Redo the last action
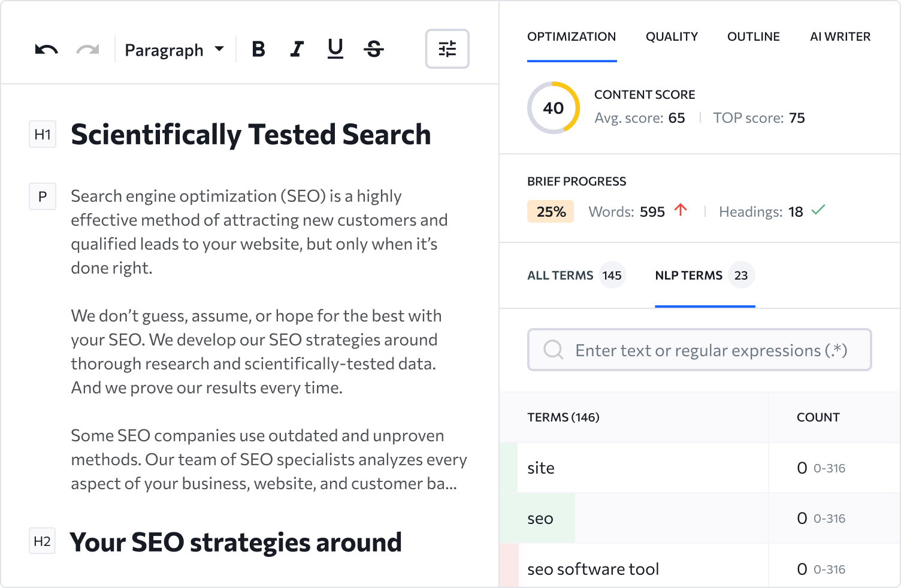The width and height of the screenshot is (901, 588). coord(87,50)
